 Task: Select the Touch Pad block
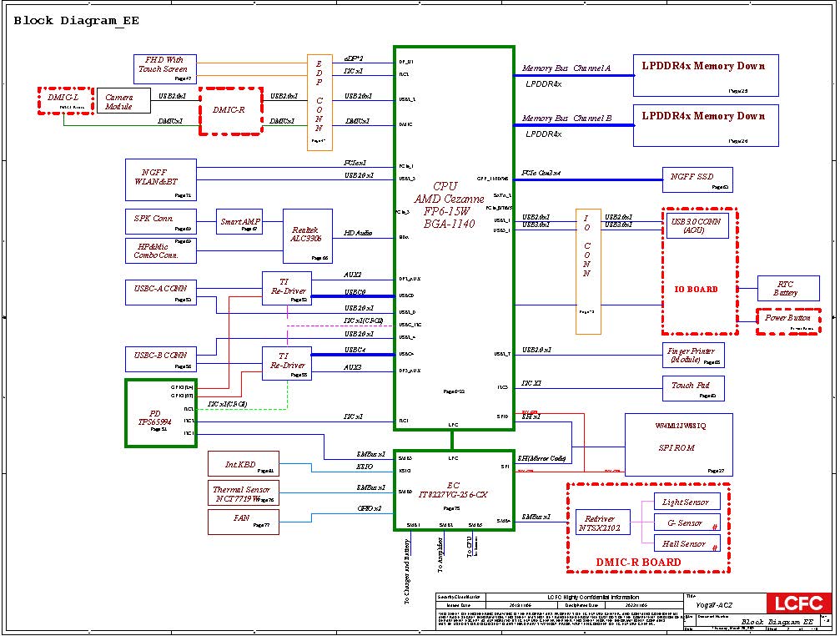(x=693, y=388)
